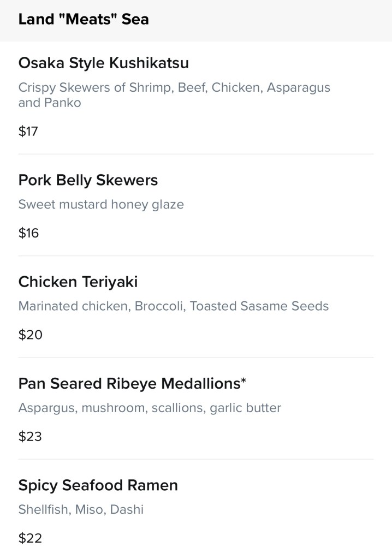Click the asterisk after Ribeye Medallions
Viewport: 392px width, 559px height.
pos(243,380)
